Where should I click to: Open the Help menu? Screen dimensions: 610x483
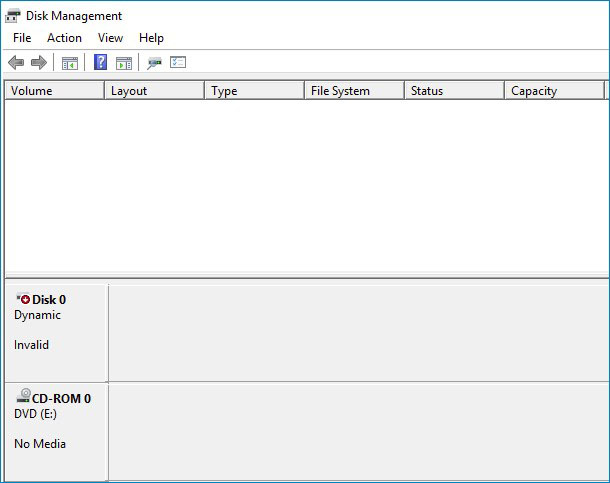151,38
